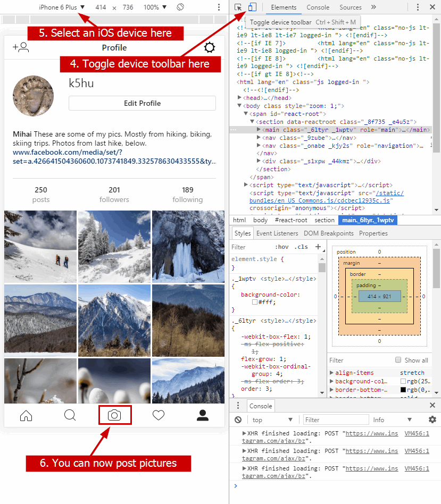Open Instagram settings gear icon
Viewport: 441px width, 504px height.
pyautogui.click(x=210, y=47)
